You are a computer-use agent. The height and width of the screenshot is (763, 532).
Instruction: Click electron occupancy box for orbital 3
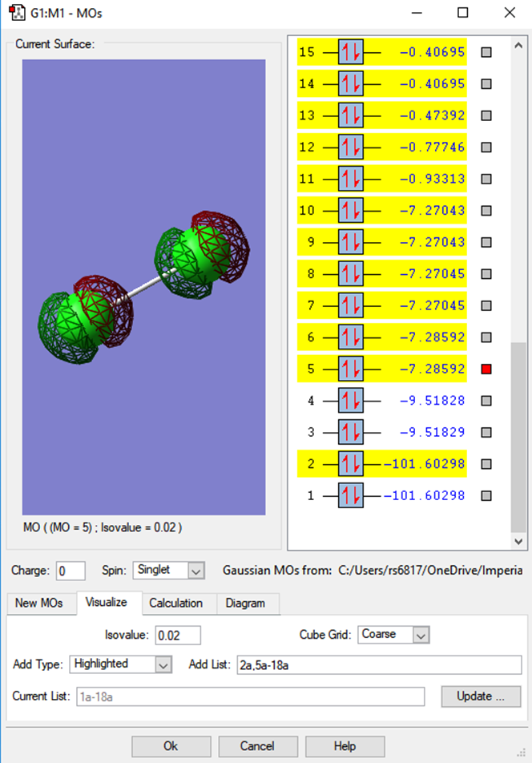coord(351,432)
